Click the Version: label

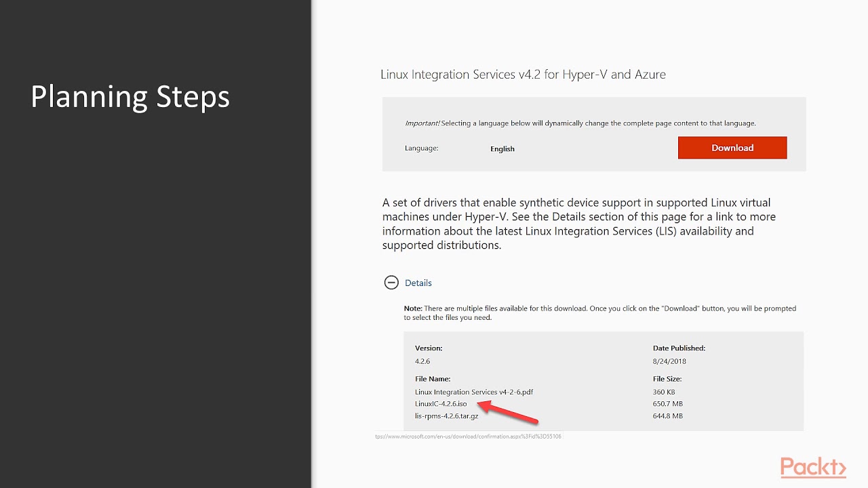pos(429,348)
